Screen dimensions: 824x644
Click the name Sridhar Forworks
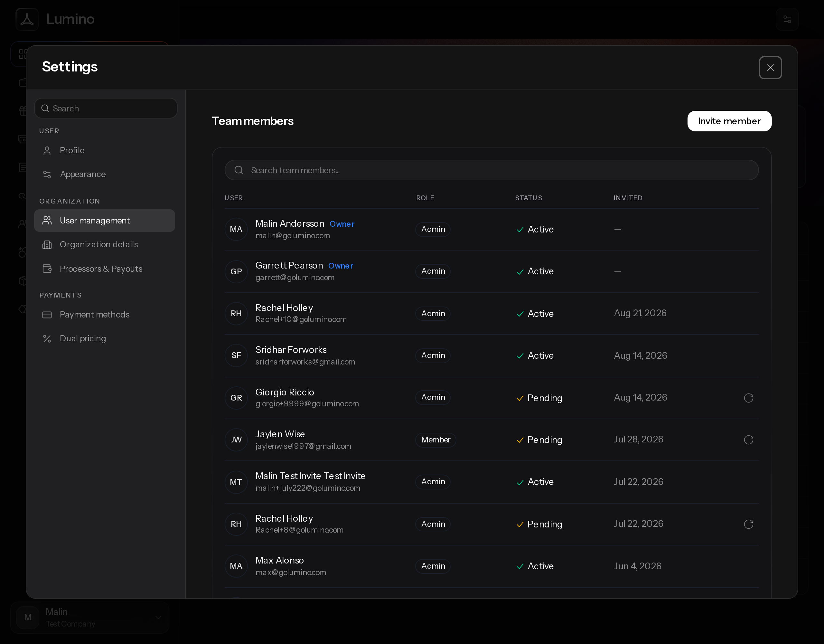pos(291,350)
